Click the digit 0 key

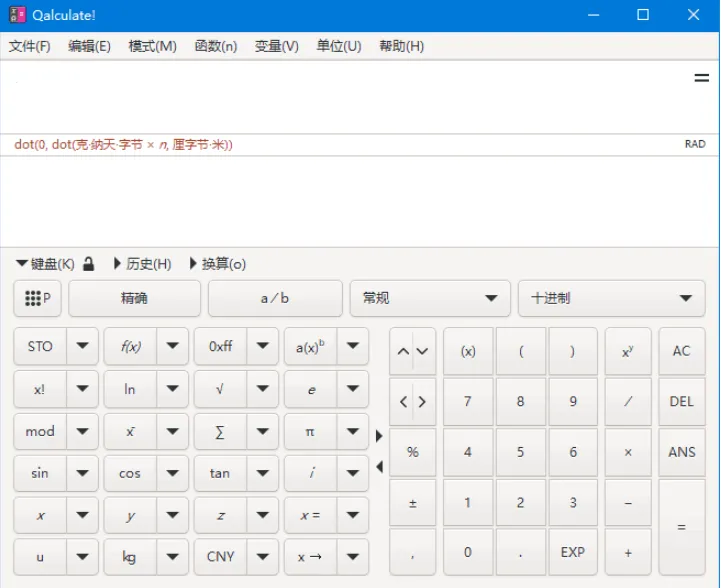pos(468,553)
